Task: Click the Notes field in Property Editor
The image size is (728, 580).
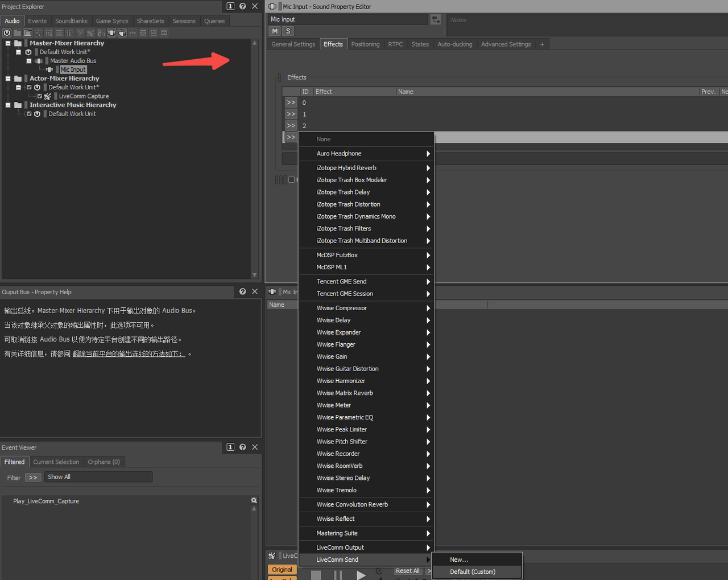Action: 587,24
